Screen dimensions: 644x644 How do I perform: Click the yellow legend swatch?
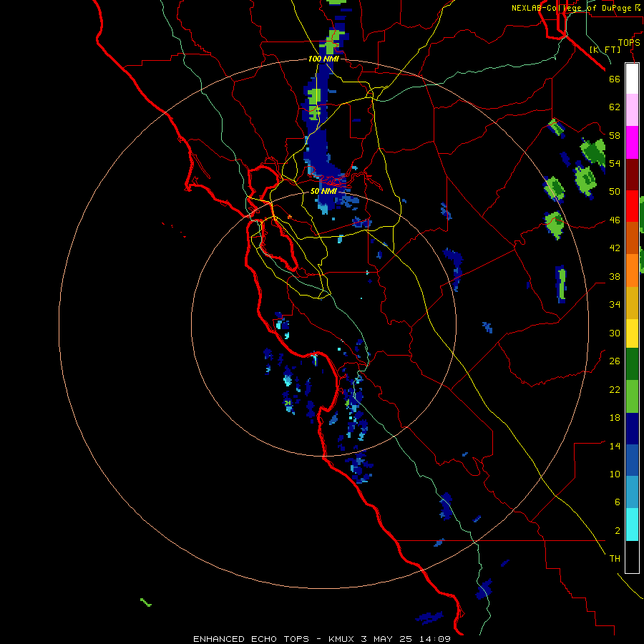click(x=632, y=333)
